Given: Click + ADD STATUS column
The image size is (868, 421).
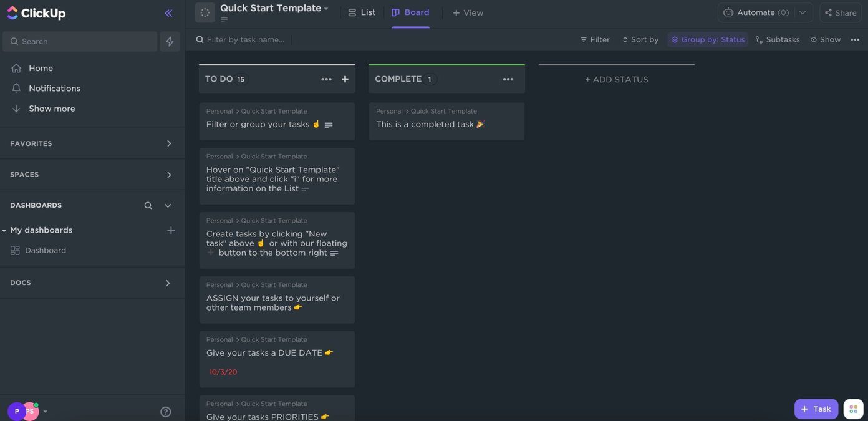Looking at the screenshot, I should 617,79.
